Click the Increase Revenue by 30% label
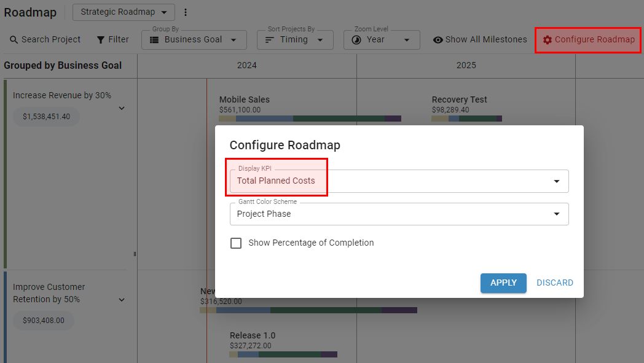644x363 pixels. tap(62, 95)
